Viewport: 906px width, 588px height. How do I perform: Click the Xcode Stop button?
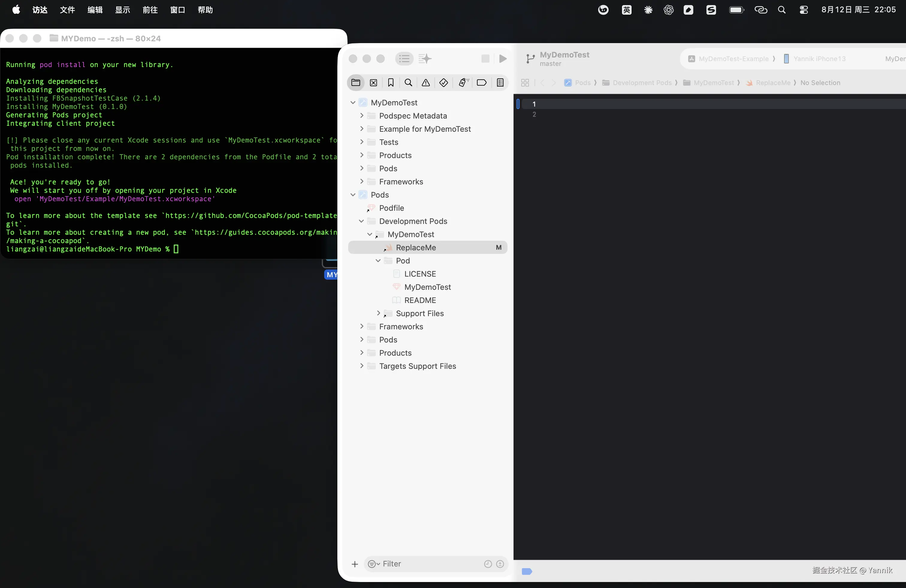click(x=485, y=59)
